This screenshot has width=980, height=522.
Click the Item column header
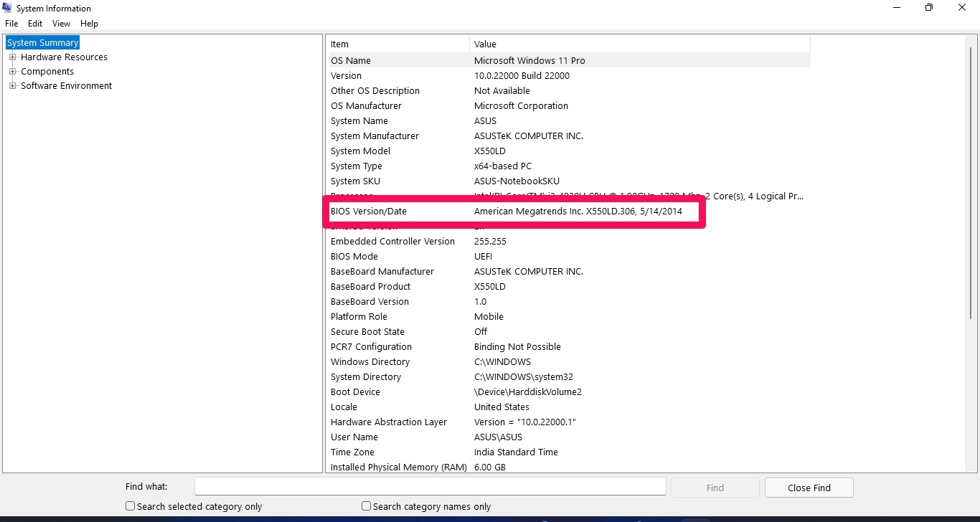click(398, 44)
